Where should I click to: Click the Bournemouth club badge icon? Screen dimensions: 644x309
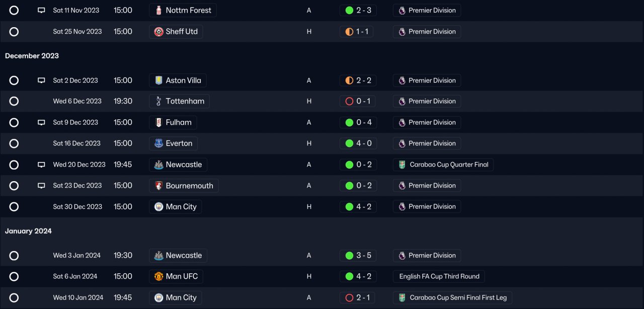point(158,186)
